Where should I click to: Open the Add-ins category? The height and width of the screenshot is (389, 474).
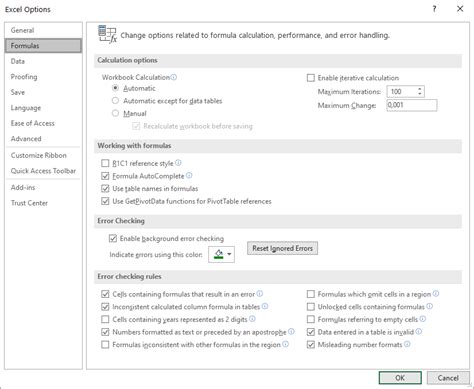(43, 187)
